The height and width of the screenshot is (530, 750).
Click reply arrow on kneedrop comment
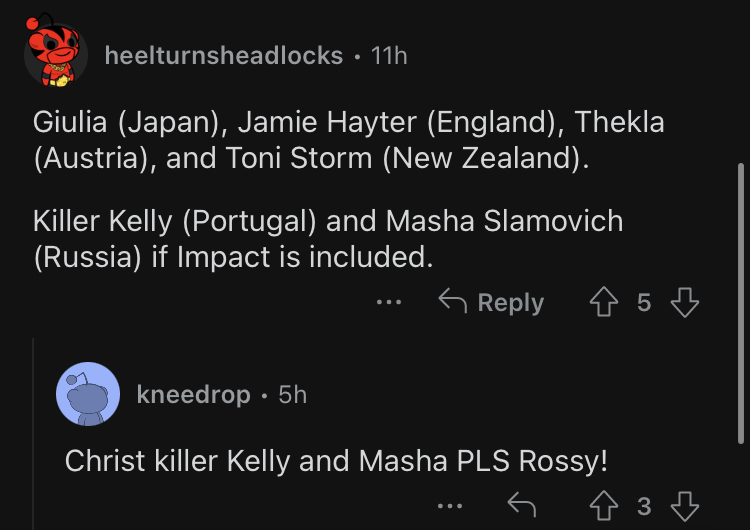[522, 506]
